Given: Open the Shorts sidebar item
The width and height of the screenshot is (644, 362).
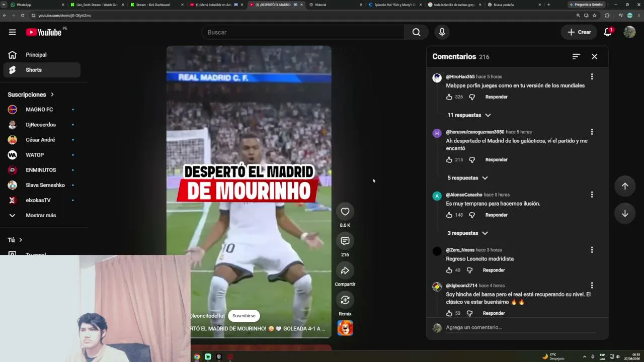Looking at the screenshot, I should [x=41, y=70].
